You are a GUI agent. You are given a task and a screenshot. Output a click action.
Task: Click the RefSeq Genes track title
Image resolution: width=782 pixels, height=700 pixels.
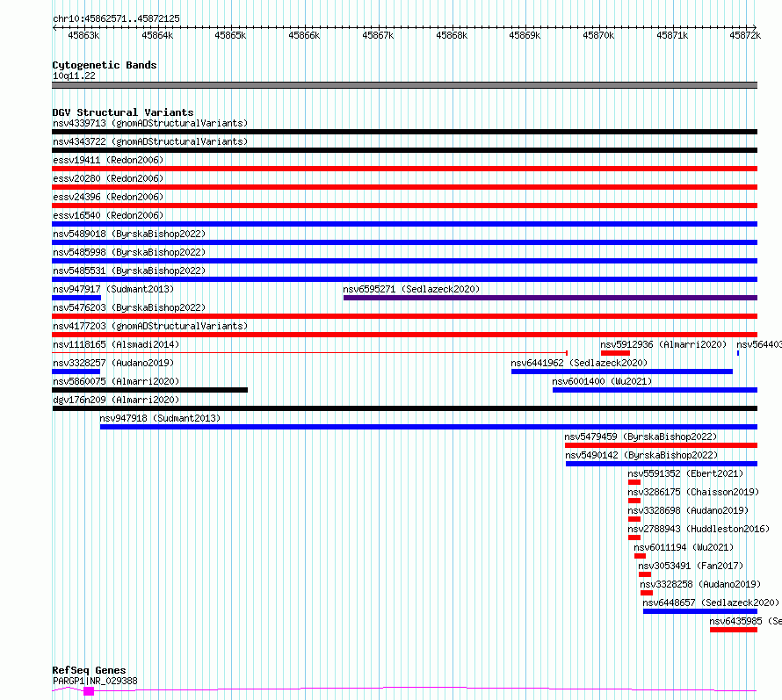pos(89,671)
